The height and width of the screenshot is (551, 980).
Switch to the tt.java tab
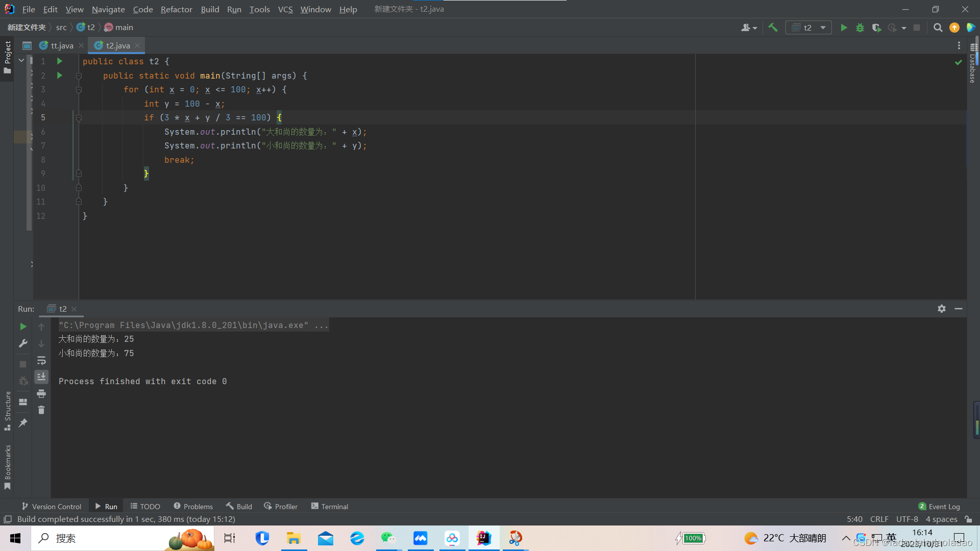coord(62,45)
